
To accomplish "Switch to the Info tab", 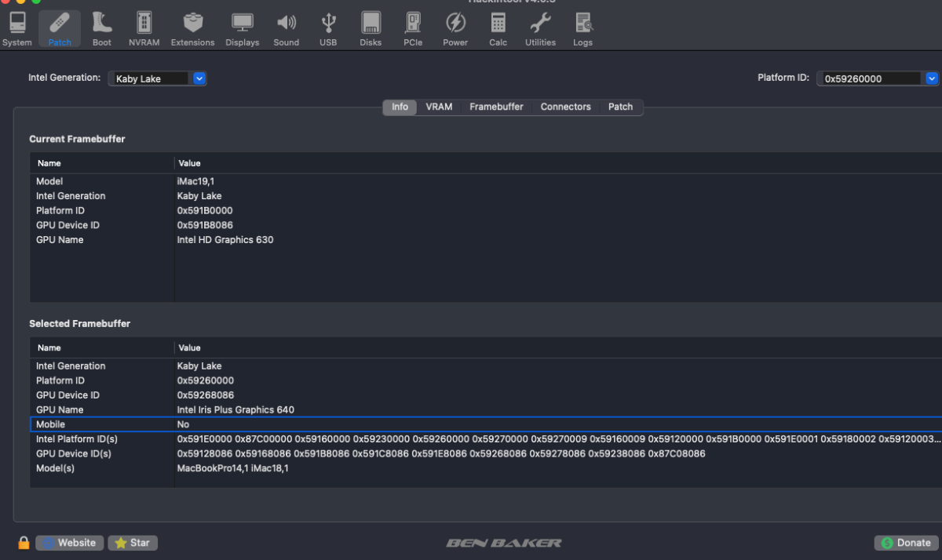I will [400, 107].
